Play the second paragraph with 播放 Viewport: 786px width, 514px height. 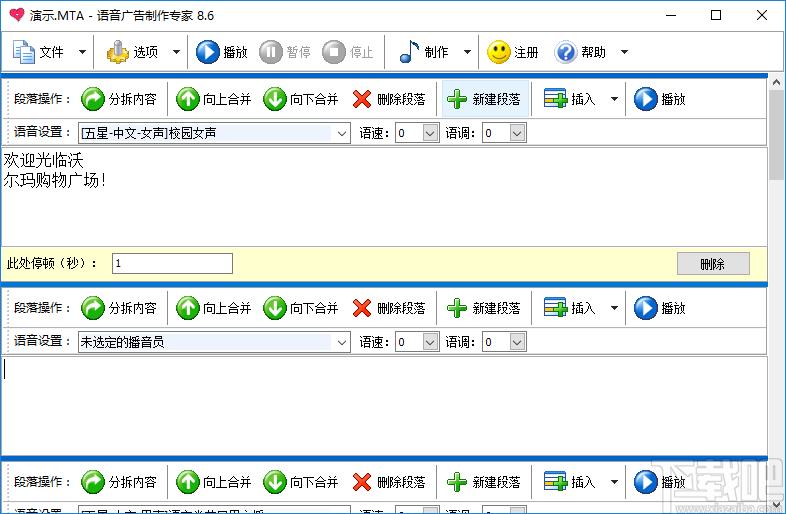(x=660, y=308)
